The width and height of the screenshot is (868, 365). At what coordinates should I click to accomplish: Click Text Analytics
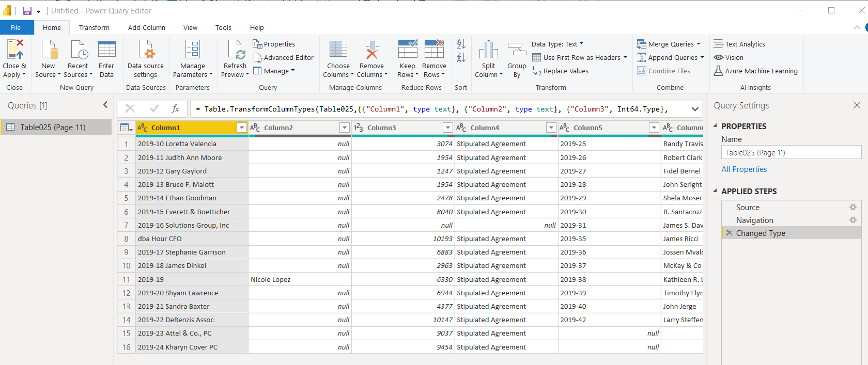click(739, 44)
